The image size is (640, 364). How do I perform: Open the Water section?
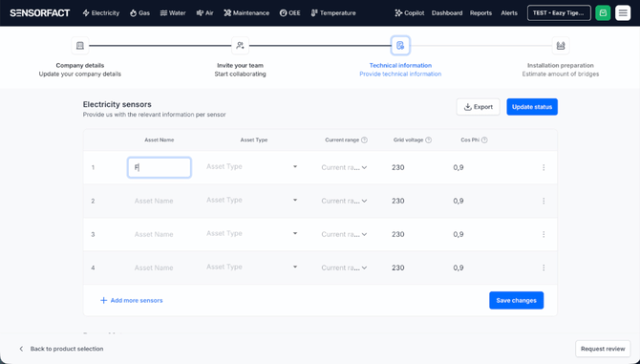[173, 13]
